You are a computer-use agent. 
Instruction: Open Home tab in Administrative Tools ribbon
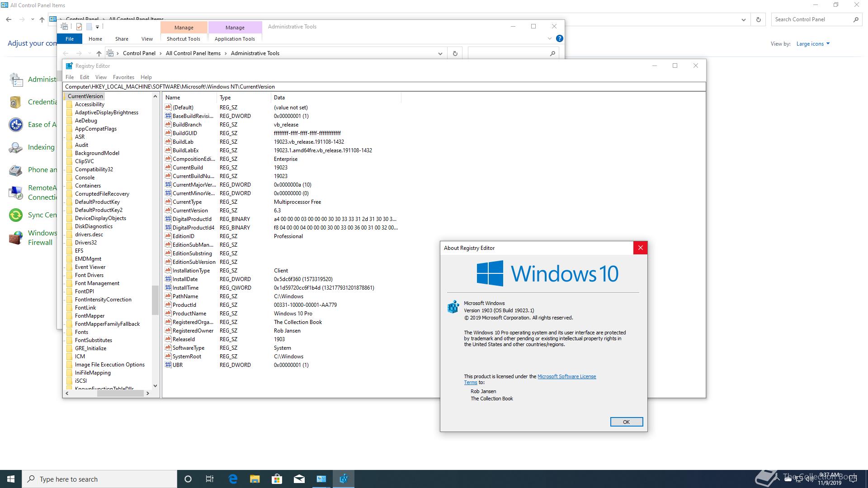[95, 39]
